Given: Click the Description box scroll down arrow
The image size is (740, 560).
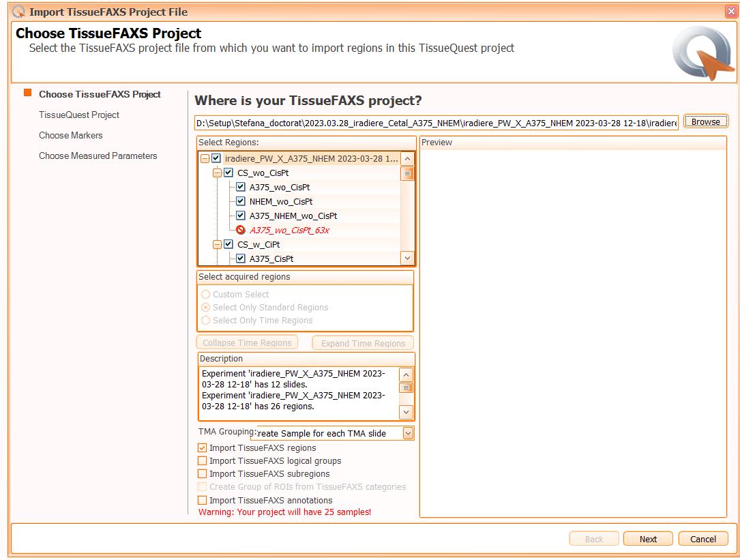Looking at the screenshot, I should [406, 412].
